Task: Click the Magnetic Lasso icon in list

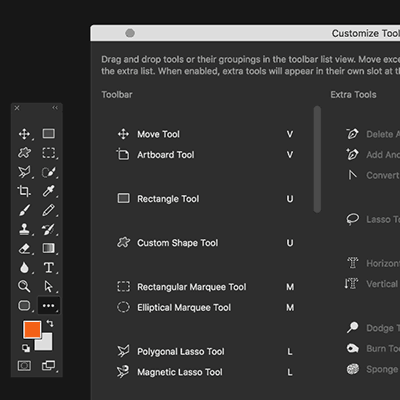Action: click(x=123, y=372)
